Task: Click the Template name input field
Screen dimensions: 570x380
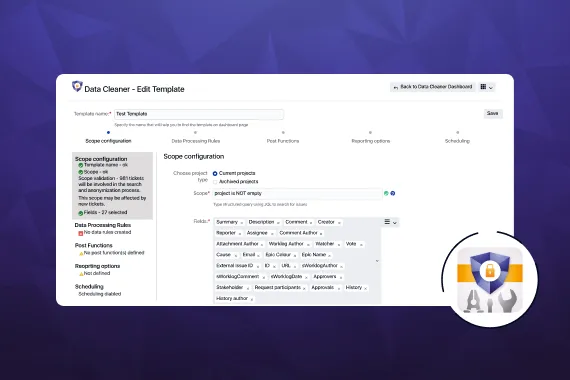Action: pyautogui.click(x=199, y=114)
